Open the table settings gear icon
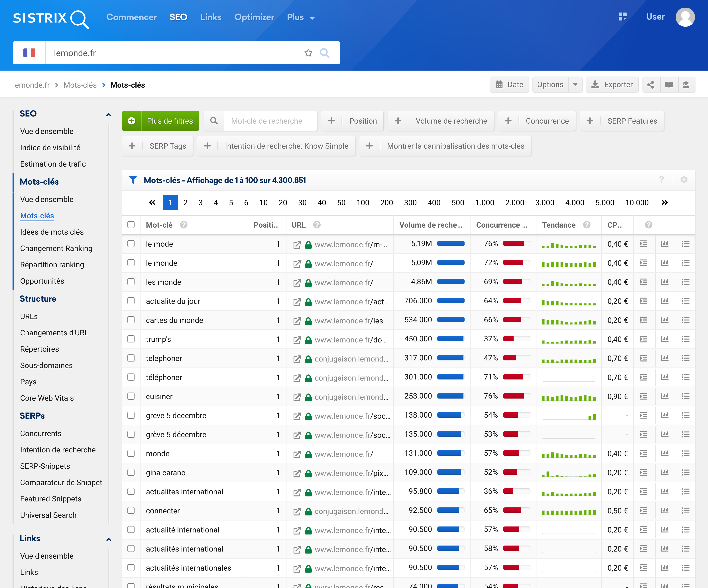The height and width of the screenshot is (588, 708). click(x=684, y=180)
